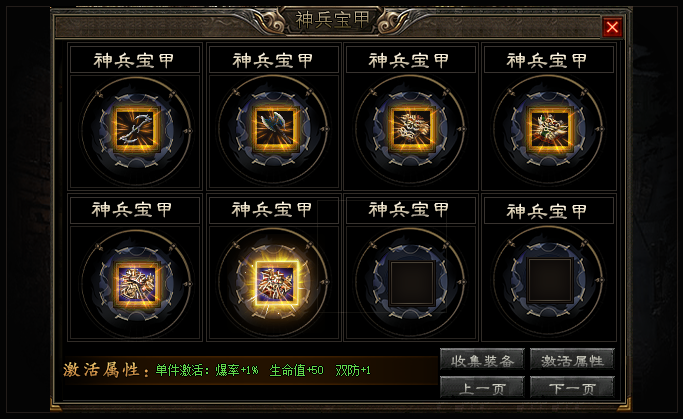Click the 神兵宝甲 label above the bow slot
This screenshot has width=683, height=419.
(134, 60)
